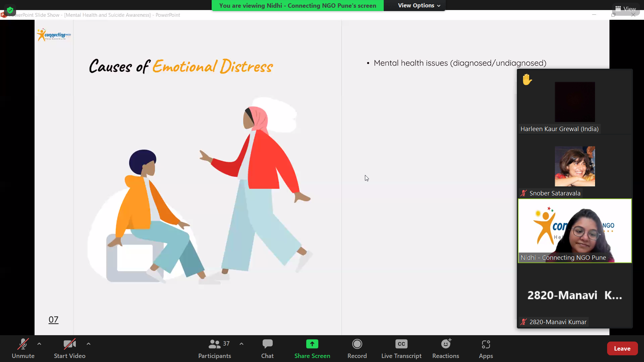Viewport: 644px width, 362px height.
Task: Select Nidhi's video thumbnail
Action: coord(575,231)
